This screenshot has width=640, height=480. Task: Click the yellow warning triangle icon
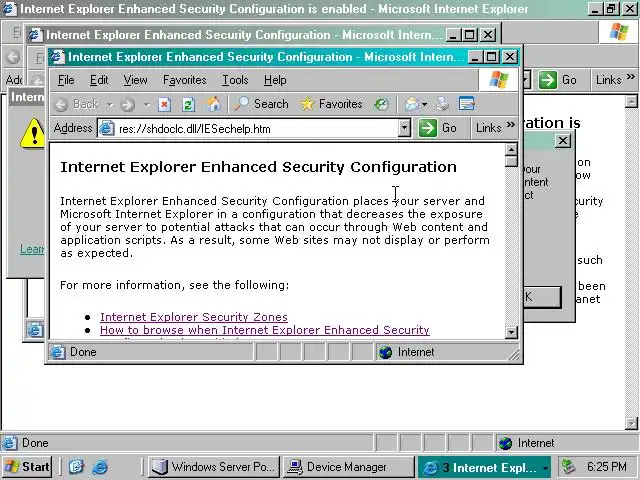click(33, 133)
